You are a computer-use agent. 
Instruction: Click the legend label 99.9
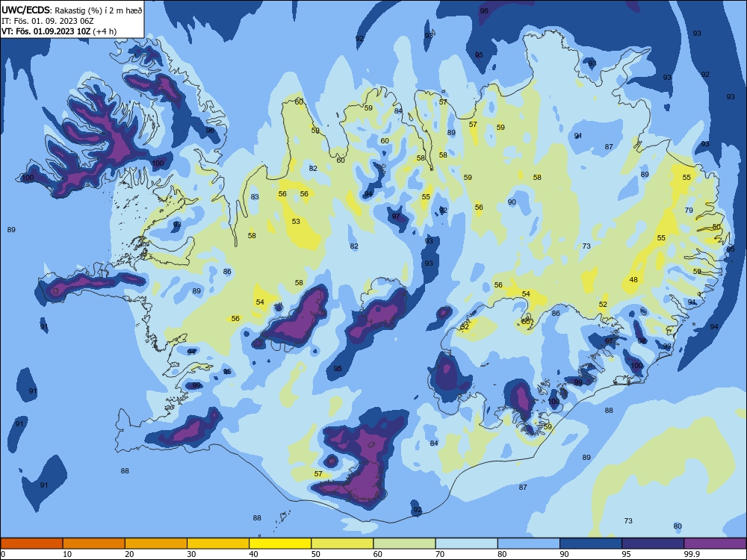[x=691, y=554]
